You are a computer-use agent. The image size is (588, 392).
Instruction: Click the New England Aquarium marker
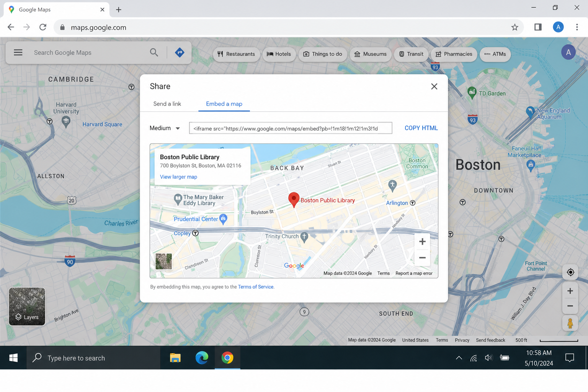tap(530, 112)
